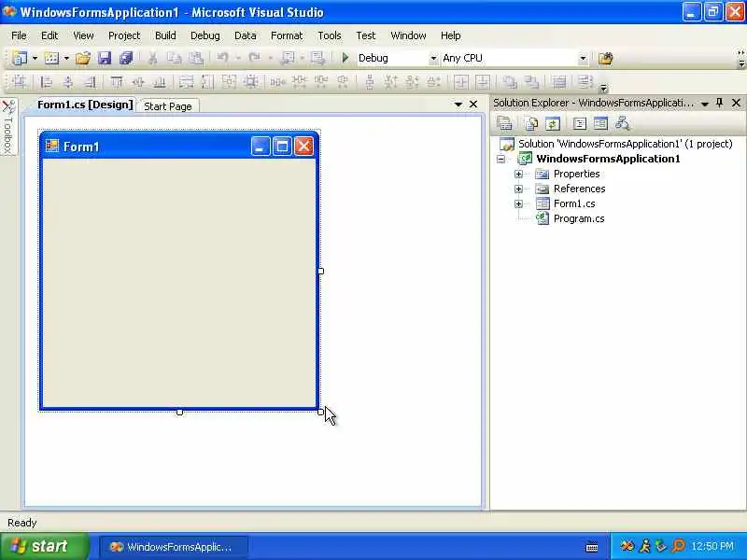
Task: Click the Undo arrow icon
Action: 222,58
